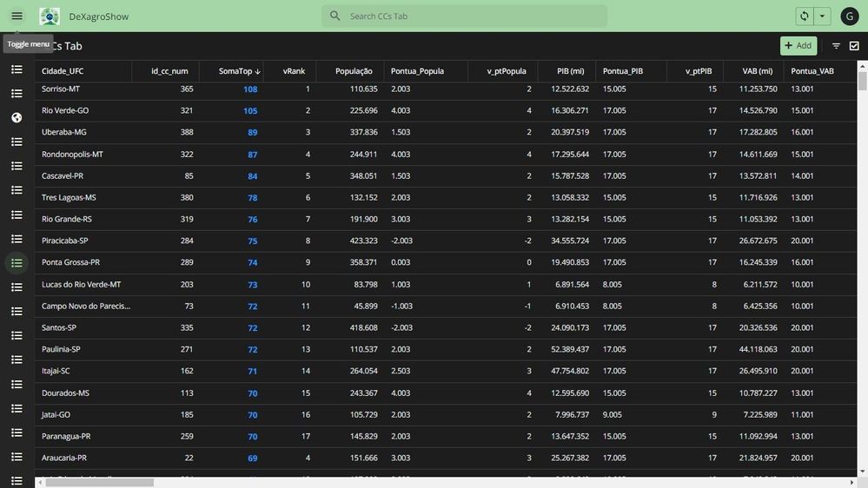Click the População column header

tap(354, 71)
